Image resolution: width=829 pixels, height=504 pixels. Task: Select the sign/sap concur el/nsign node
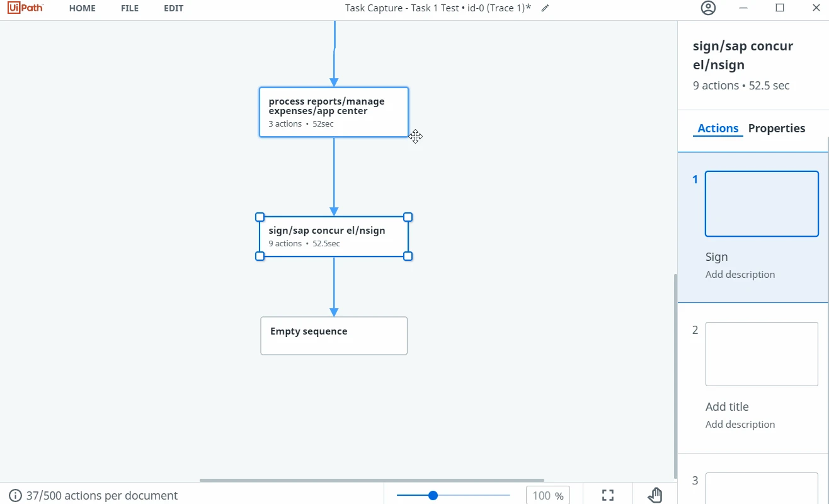coord(334,236)
